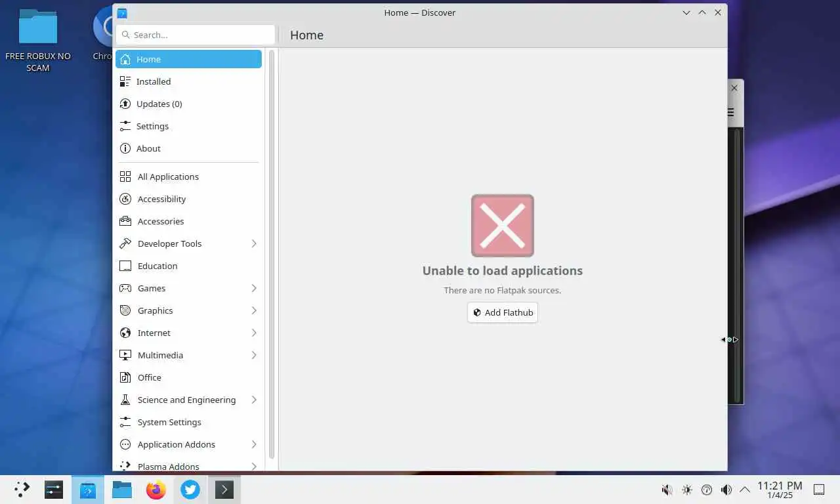Screen dimensions: 840x504
Task: Click the muted audio tray icon
Action: pyautogui.click(x=667, y=490)
